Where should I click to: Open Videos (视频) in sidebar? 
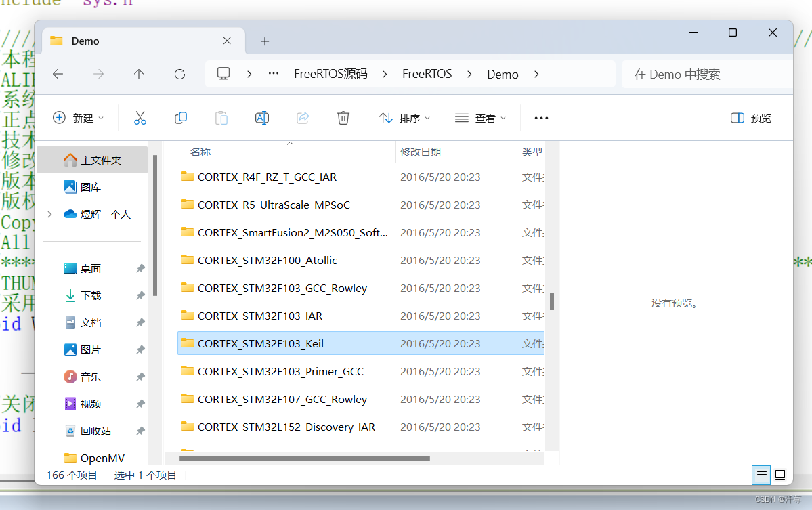[92, 404]
